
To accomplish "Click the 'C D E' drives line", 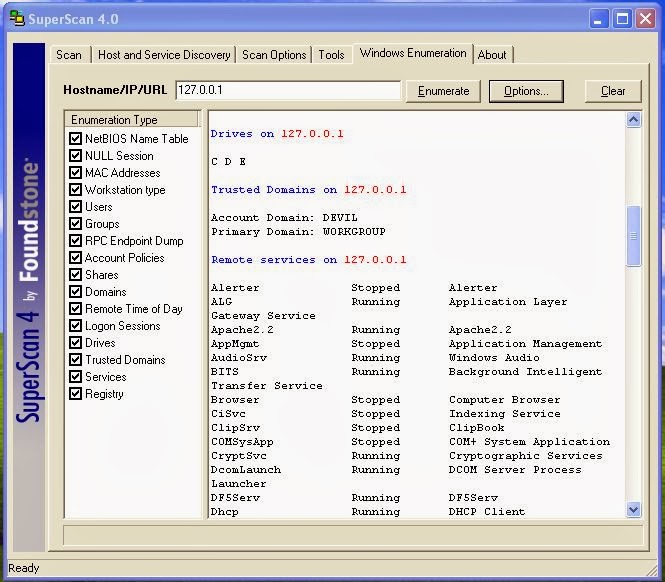I will click(228, 162).
